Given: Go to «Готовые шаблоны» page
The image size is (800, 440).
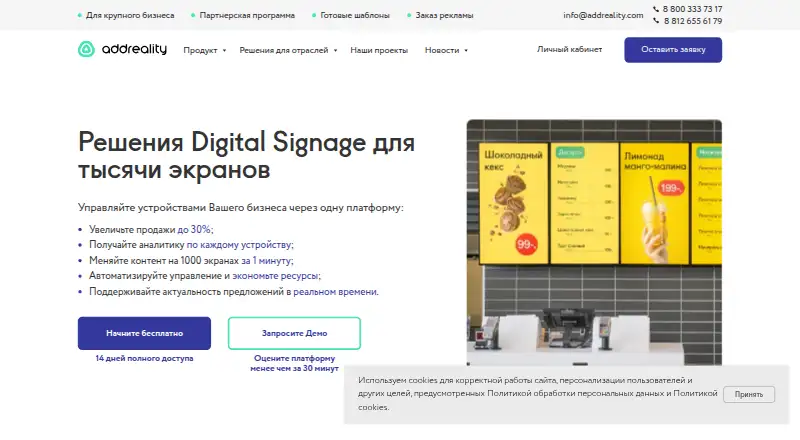Looking at the screenshot, I should click(x=355, y=15).
